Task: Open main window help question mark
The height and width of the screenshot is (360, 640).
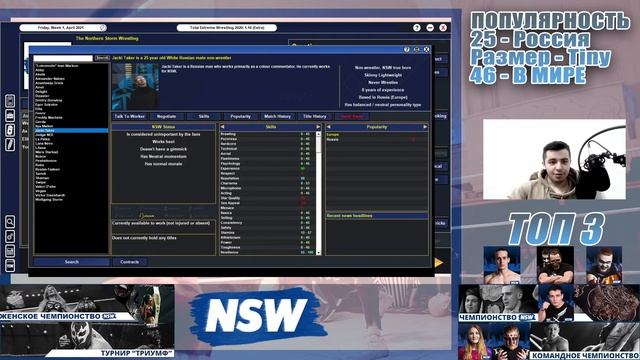Action: point(417,28)
